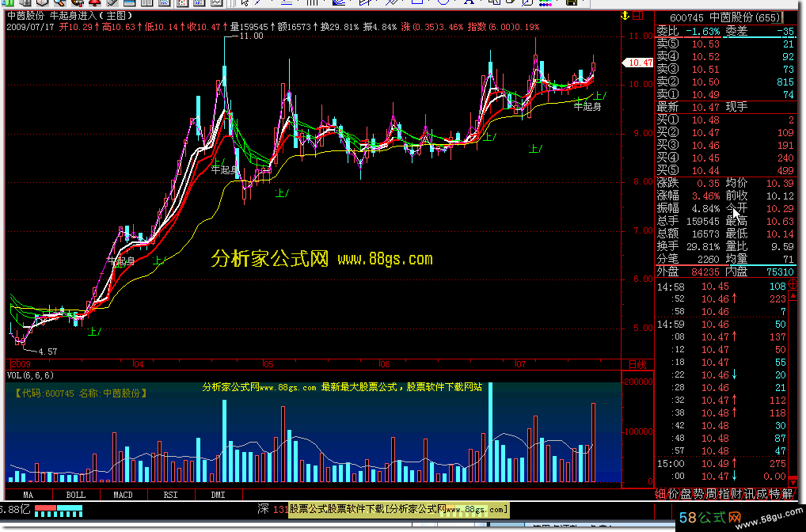The width and height of the screenshot is (806, 532).
Task: Click the 势 tab in the side panel
Action: click(698, 495)
